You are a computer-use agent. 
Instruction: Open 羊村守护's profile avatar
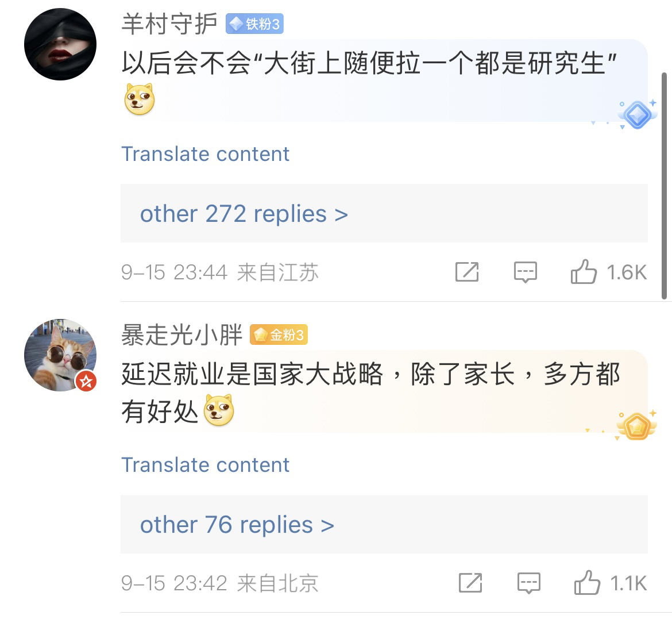coord(60,44)
